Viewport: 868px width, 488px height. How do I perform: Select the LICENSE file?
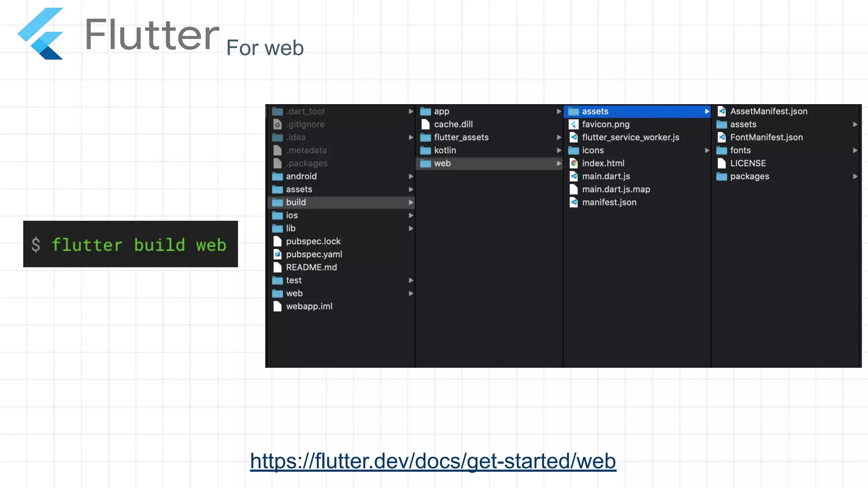click(748, 164)
